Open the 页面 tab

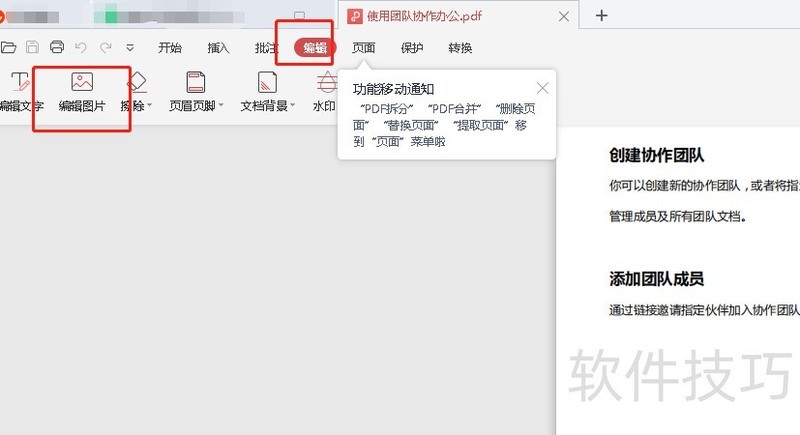363,47
